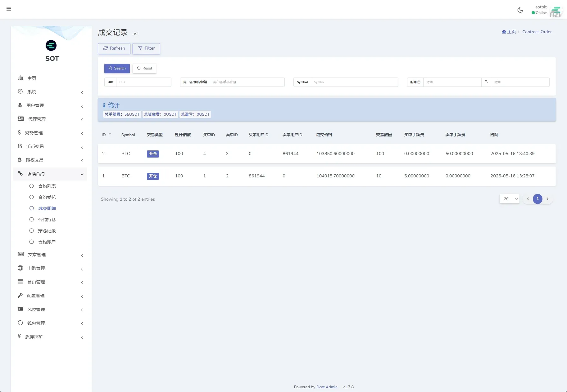Expand the 币币交易 menu chevron
567x392 pixels.
coord(82,147)
